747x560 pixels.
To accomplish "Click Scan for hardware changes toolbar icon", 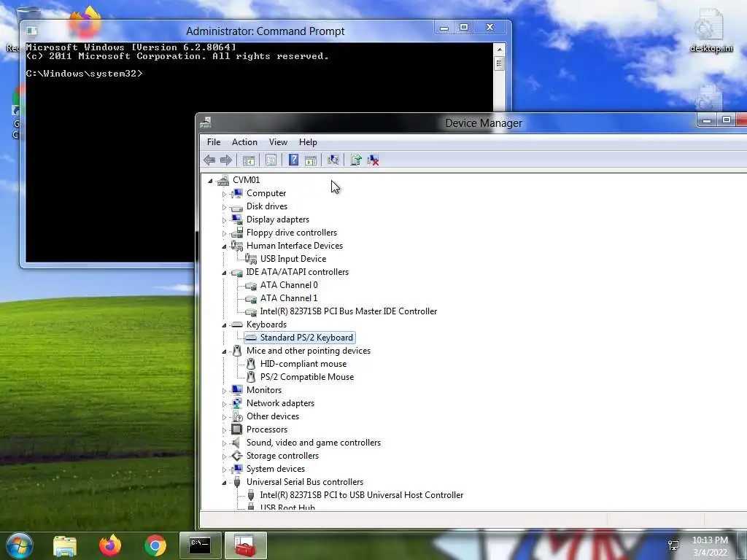I will pyautogui.click(x=333, y=160).
